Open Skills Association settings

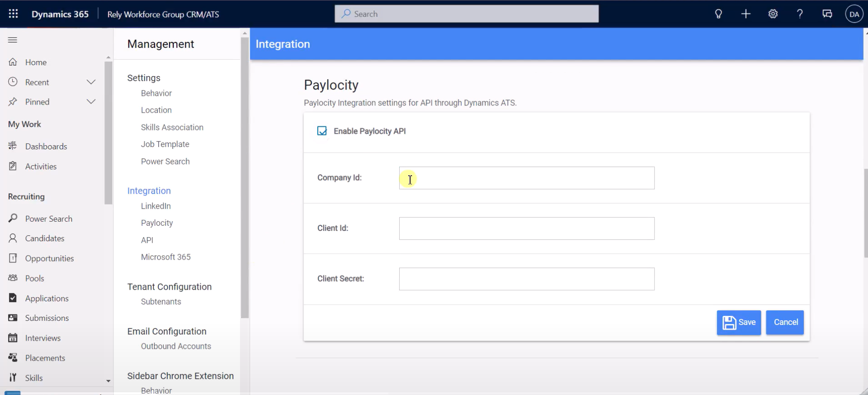[172, 127]
